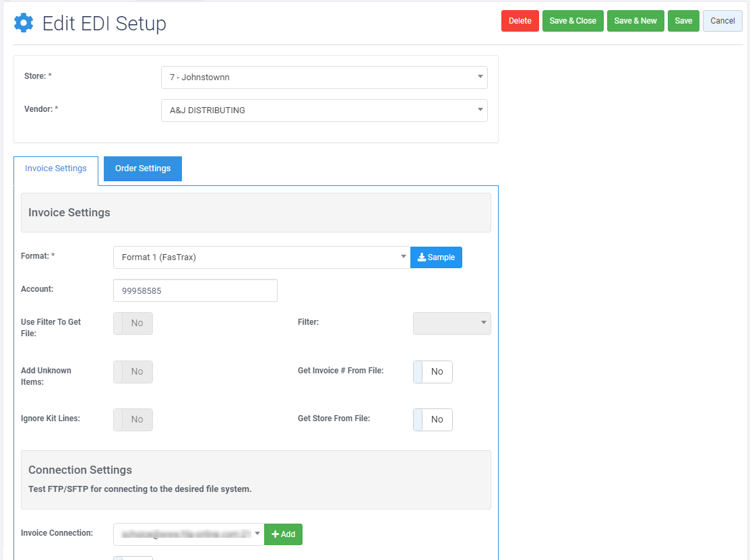Click the Sample download button
The height and width of the screenshot is (560, 750).
point(436,257)
